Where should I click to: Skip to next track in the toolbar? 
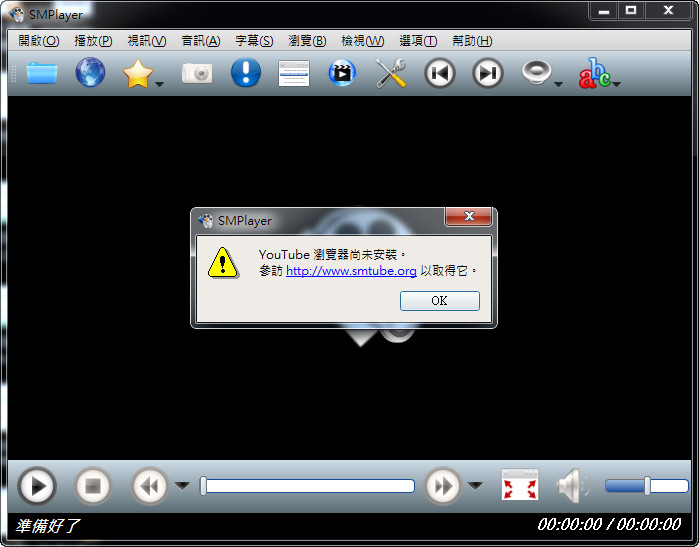pyautogui.click(x=488, y=73)
